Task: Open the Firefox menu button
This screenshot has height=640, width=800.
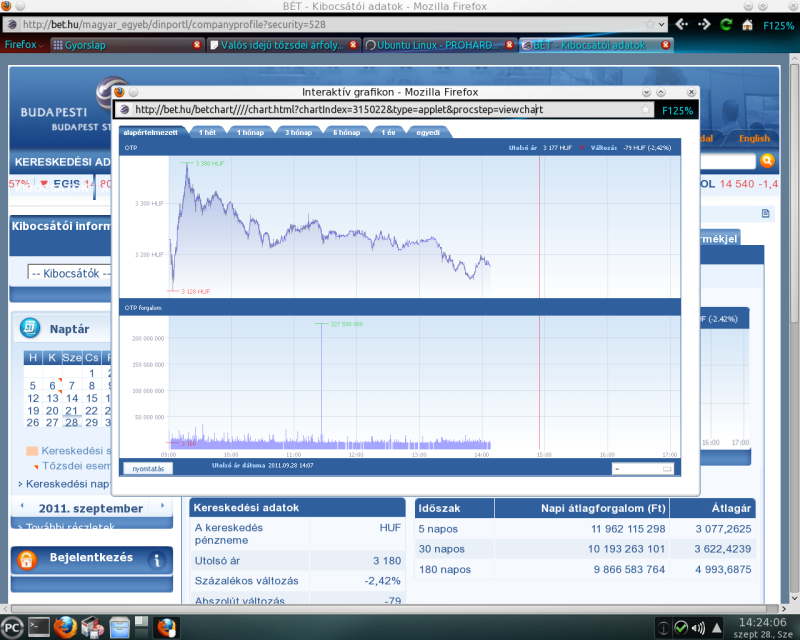Action: click(23, 44)
